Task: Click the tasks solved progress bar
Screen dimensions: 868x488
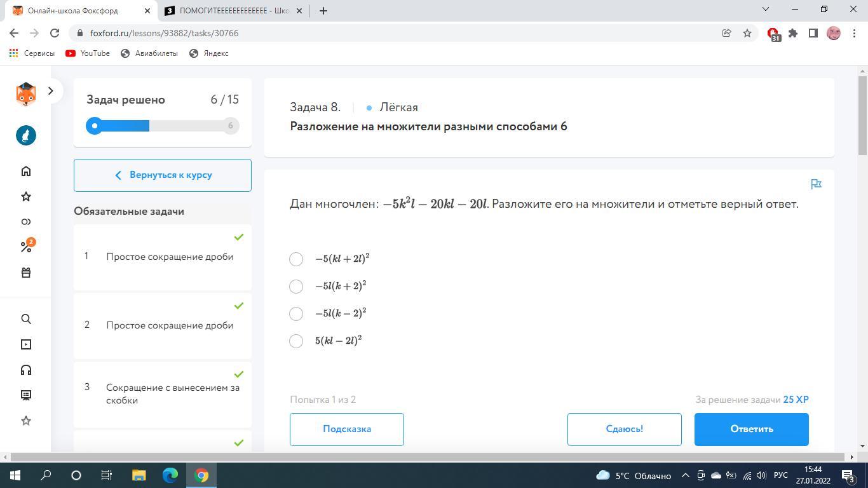Action: coord(162,126)
